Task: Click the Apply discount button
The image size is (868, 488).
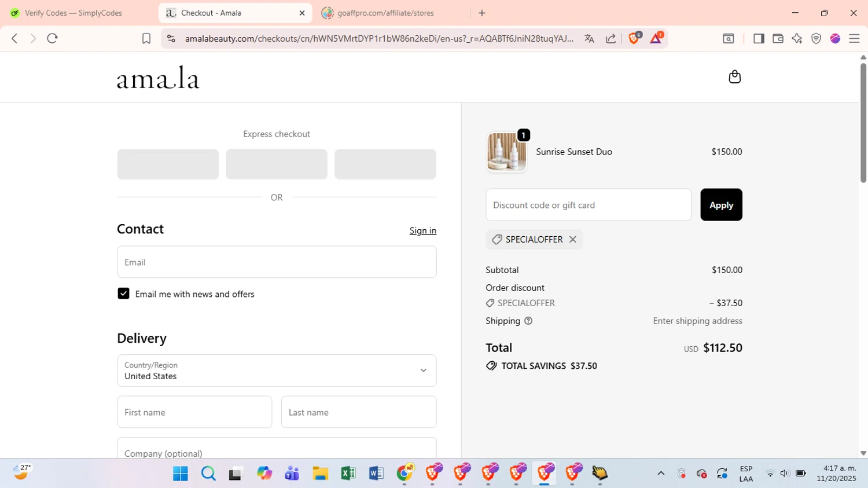Action: 721,205
